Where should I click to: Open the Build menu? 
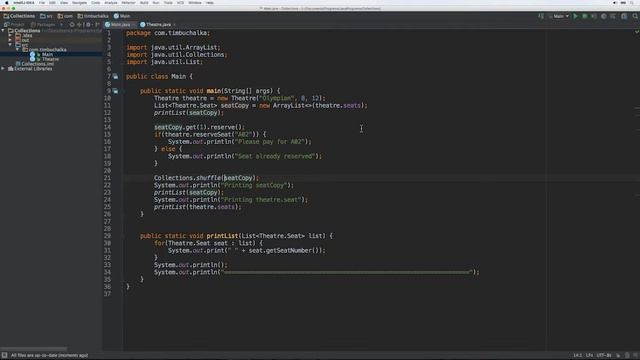point(144,2)
